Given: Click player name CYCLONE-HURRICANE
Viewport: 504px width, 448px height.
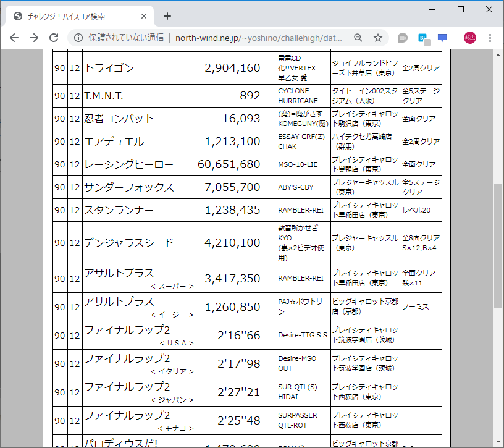Looking at the screenshot, I should (x=298, y=96).
